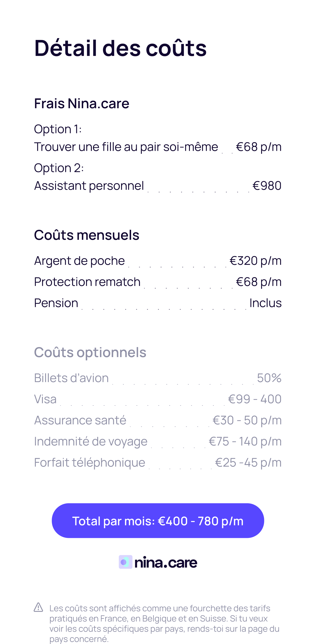Select the Assurance santé item
The height and width of the screenshot is (644, 316).
pos(80,420)
